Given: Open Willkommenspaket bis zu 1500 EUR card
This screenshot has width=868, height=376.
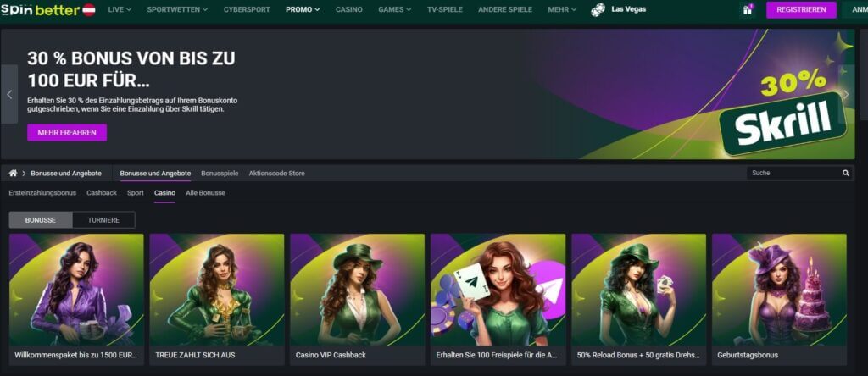Looking at the screenshot, I should (x=76, y=299).
